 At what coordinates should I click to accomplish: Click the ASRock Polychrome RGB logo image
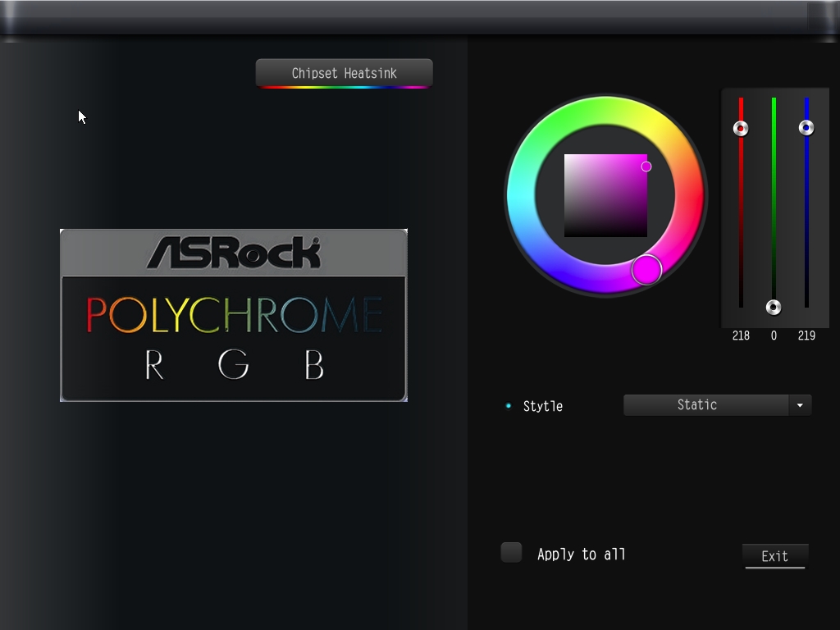(234, 315)
